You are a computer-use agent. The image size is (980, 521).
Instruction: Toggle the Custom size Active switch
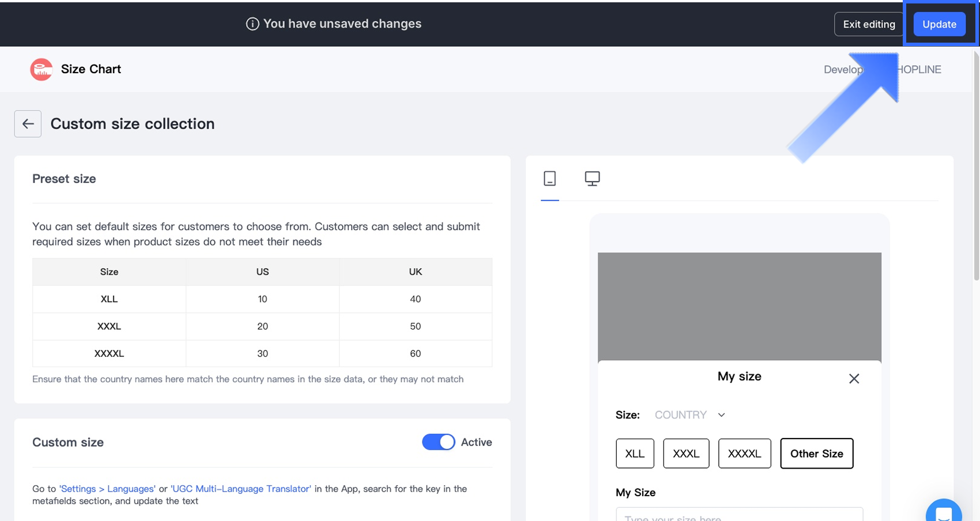pyautogui.click(x=439, y=442)
